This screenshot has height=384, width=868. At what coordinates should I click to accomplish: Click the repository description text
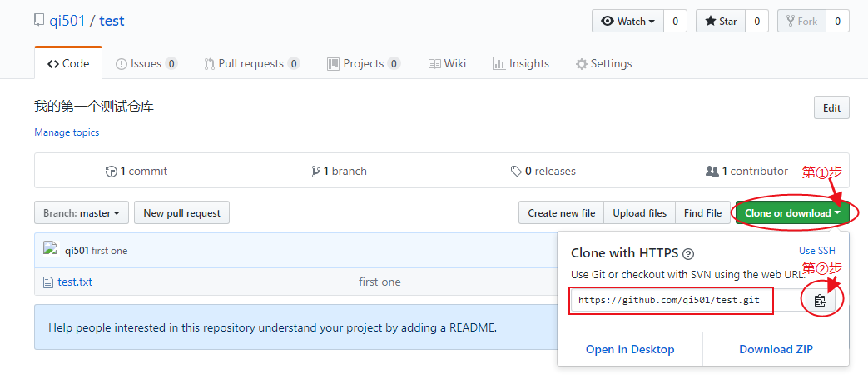pyautogui.click(x=94, y=107)
